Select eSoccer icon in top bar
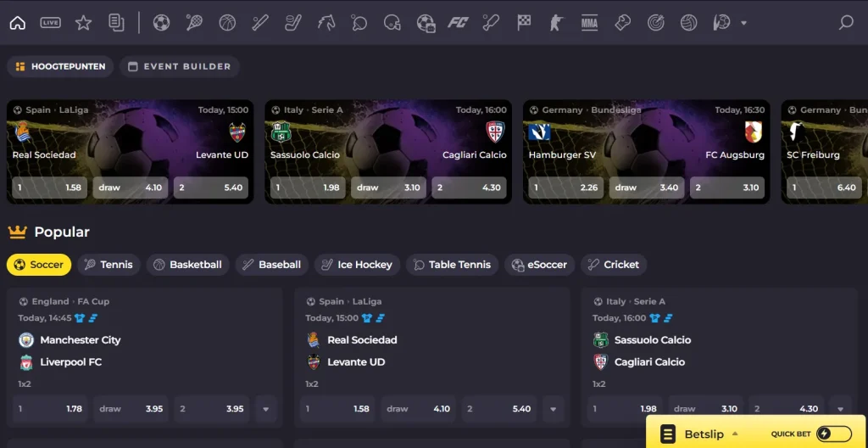This screenshot has height=448, width=868. pos(426,23)
